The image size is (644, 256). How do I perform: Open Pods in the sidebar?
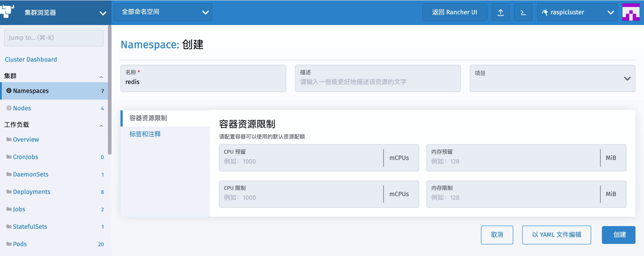(x=20, y=244)
